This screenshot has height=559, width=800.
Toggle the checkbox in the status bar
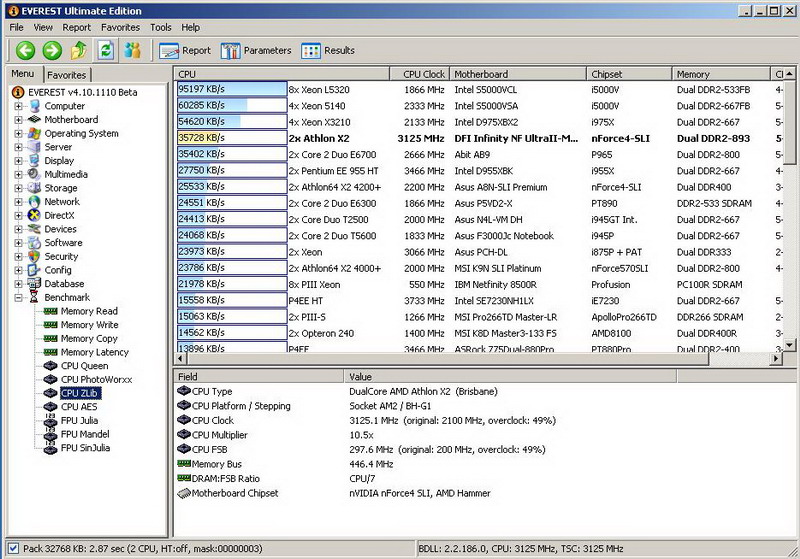[x=12, y=548]
